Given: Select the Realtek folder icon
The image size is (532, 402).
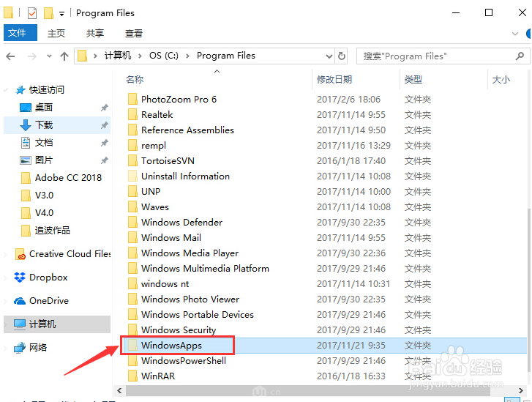Looking at the screenshot, I should click(x=132, y=115).
